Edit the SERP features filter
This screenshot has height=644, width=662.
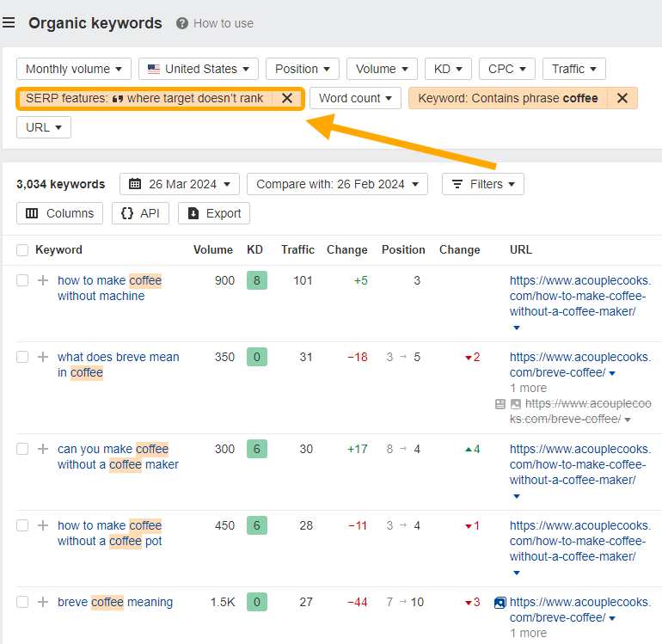[x=144, y=98]
